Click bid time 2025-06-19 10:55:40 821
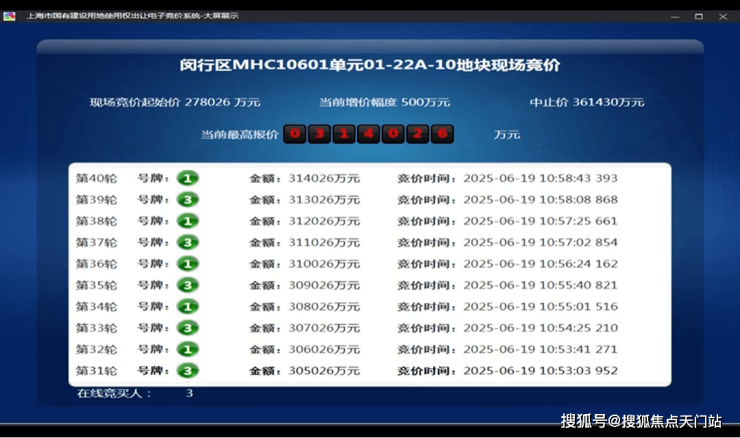Screen dimensions: 740x438 click(x=540, y=285)
